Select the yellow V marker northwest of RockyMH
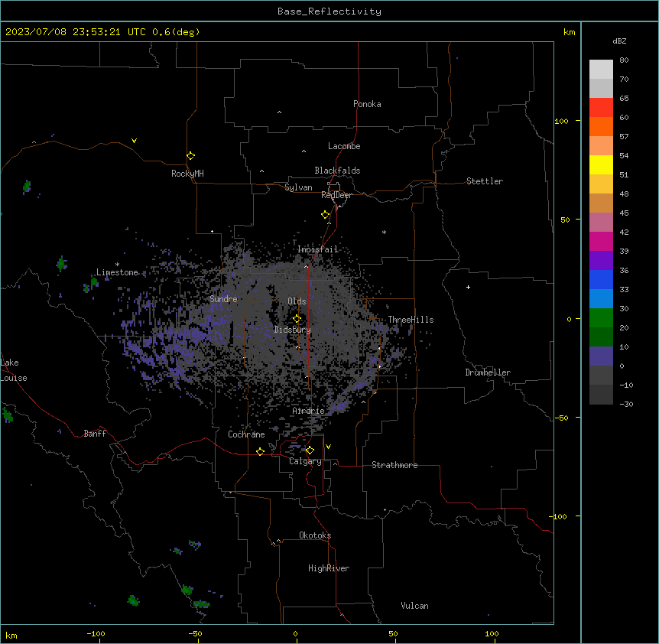 [x=134, y=141]
